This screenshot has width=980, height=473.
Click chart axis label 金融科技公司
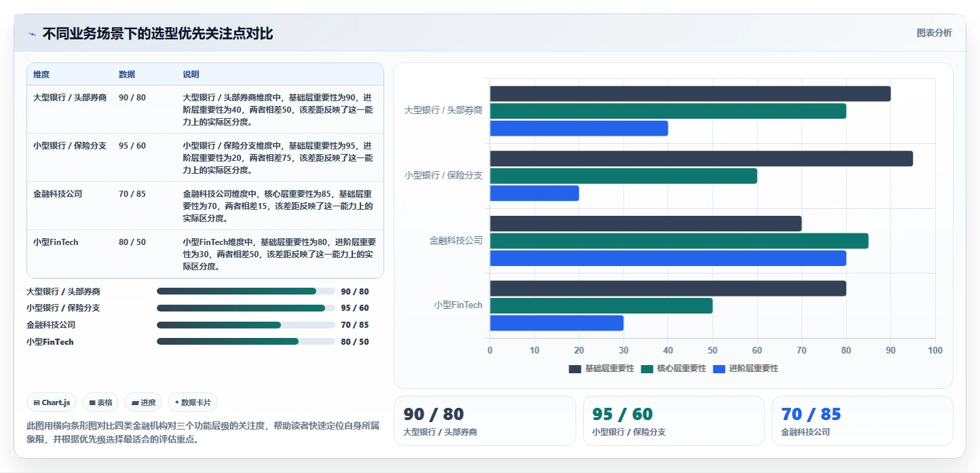pyautogui.click(x=456, y=240)
